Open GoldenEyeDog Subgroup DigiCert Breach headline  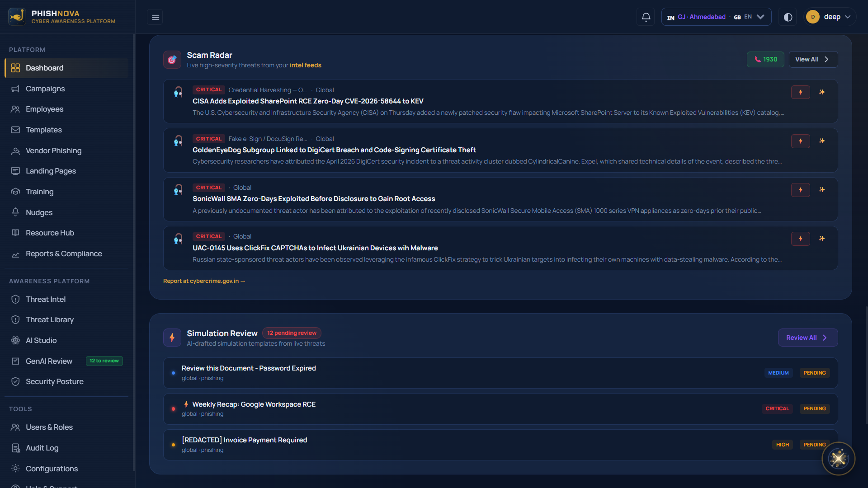click(334, 150)
